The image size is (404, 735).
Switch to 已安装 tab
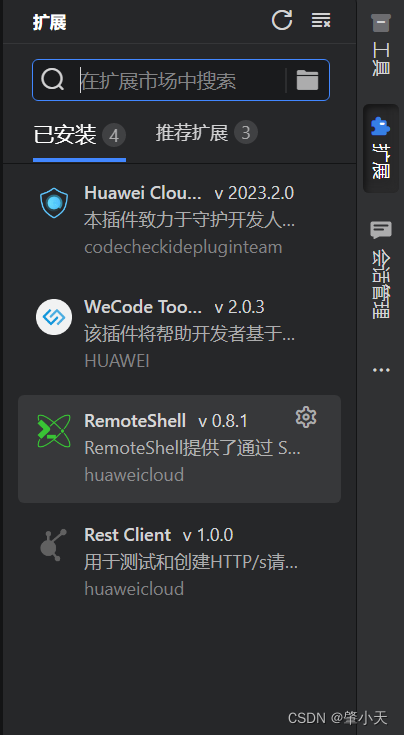point(79,135)
